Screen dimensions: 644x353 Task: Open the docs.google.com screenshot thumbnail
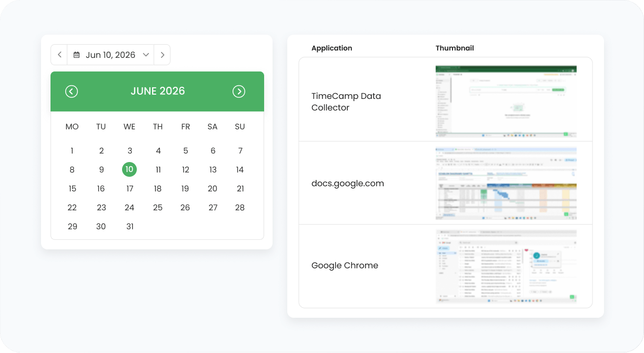[x=506, y=184]
